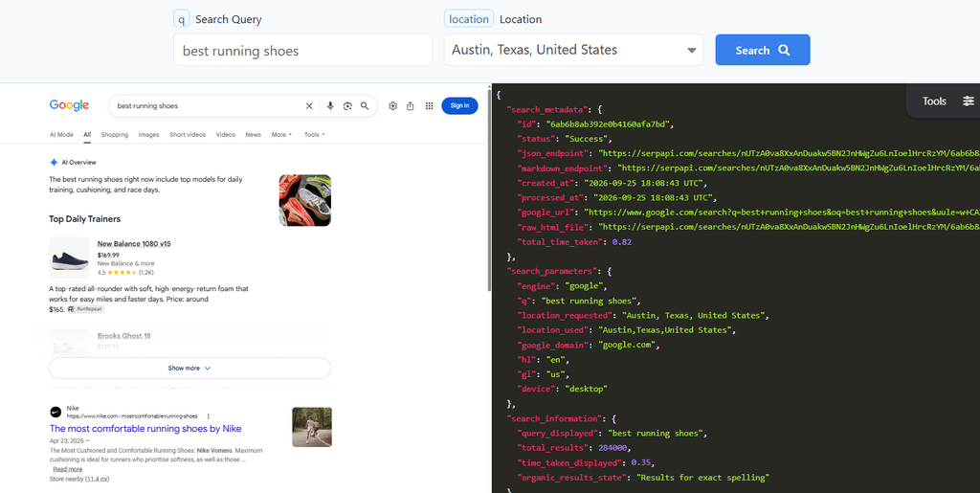Expand the More dropdown in Google tabs
The width and height of the screenshot is (980, 493).
[281, 134]
